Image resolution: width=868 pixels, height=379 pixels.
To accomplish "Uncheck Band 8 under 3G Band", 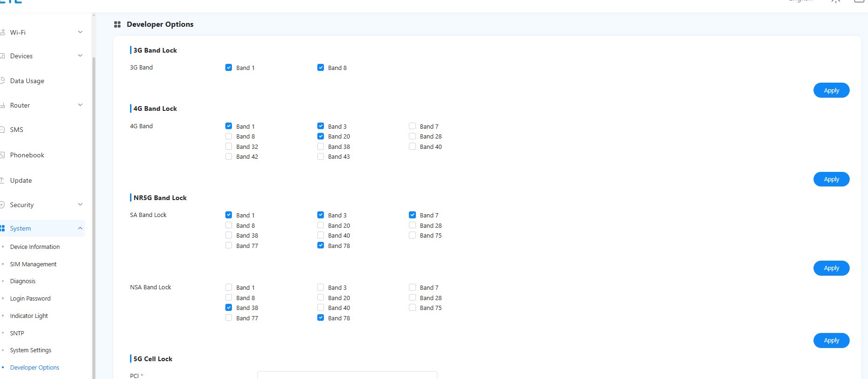I will 321,68.
